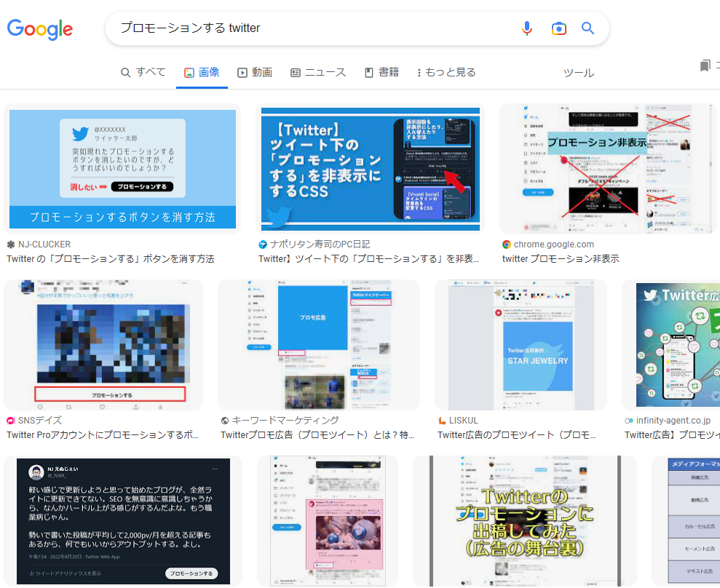The image size is (720, 588).
Task: Start voice search with microphone icon
Action: tap(526, 28)
